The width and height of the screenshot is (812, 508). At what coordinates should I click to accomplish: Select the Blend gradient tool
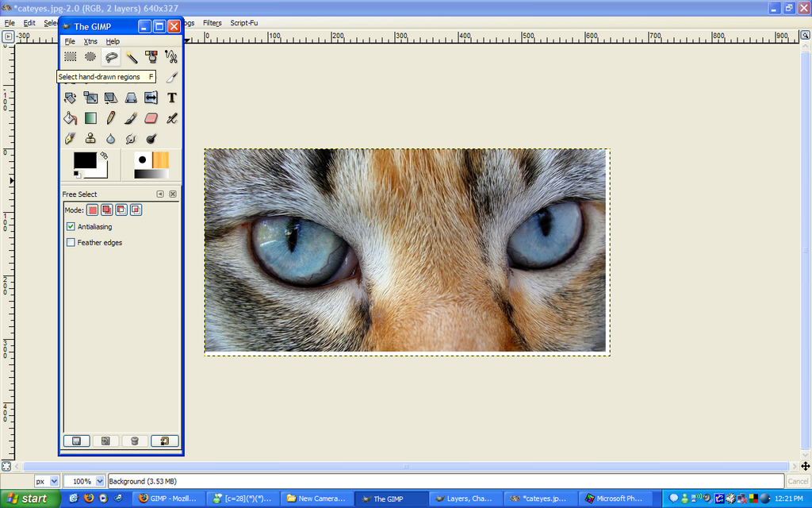(x=90, y=118)
